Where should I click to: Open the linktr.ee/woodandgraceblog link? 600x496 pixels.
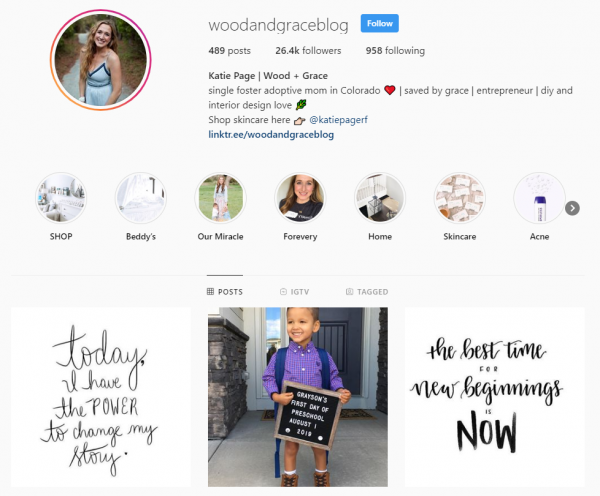pyautogui.click(x=271, y=135)
